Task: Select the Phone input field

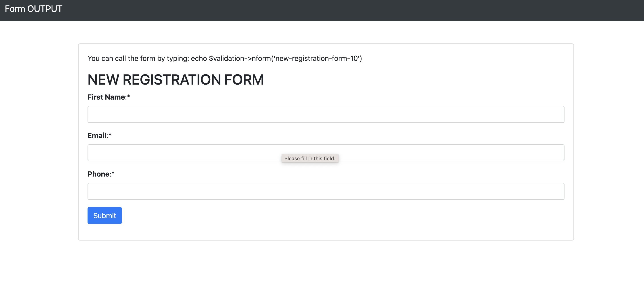Action: (x=326, y=191)
